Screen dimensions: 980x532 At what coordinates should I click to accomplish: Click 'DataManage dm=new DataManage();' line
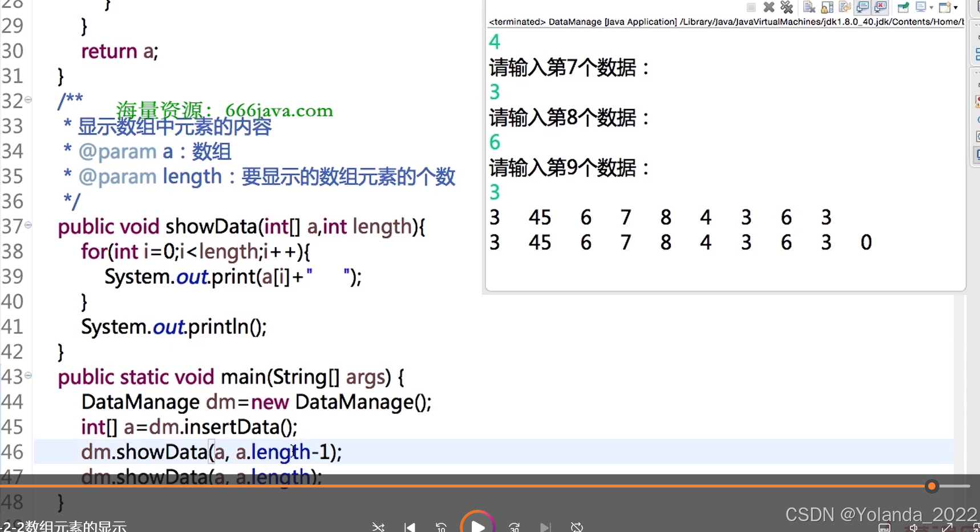[256, 402]
